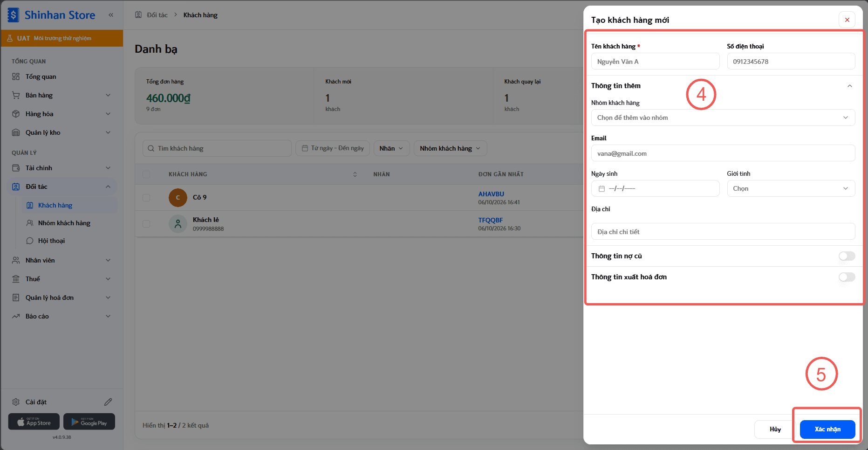The width and height of the screenshot is (868, 450).
Task: Click the Xác nhận button
Action: point(827,429)
